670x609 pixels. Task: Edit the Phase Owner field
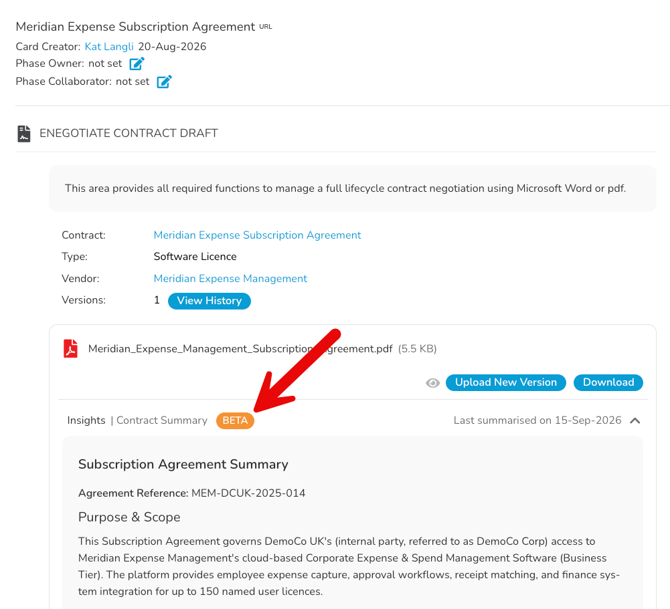coord(137,64)
